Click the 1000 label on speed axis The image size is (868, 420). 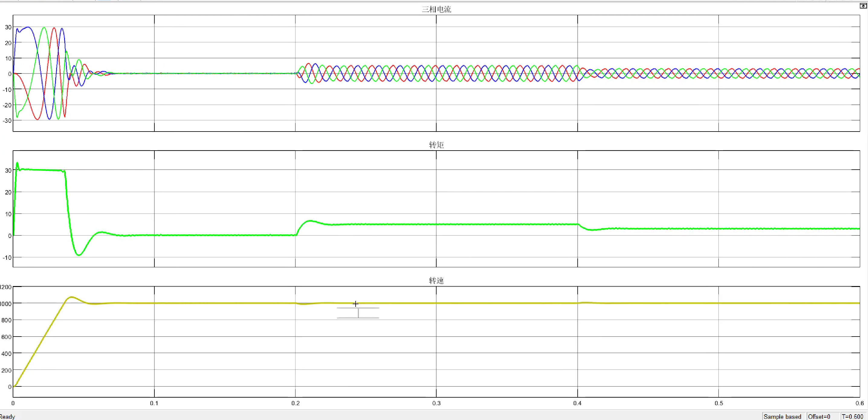click(6, 304)
